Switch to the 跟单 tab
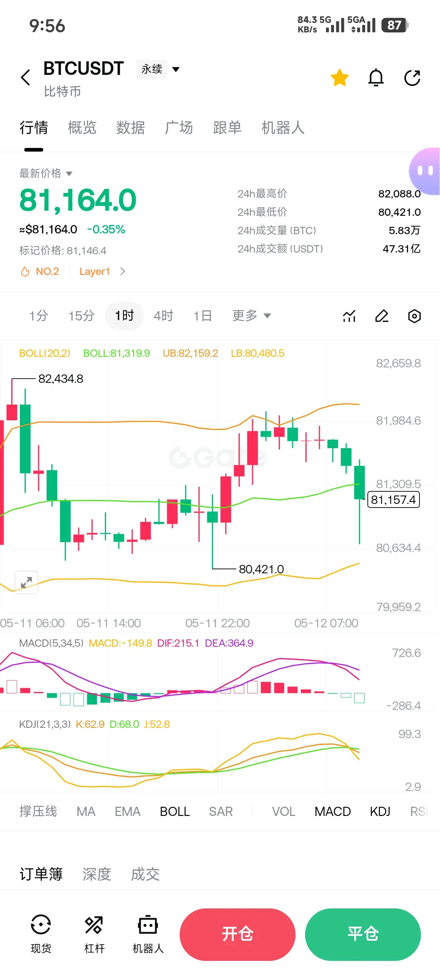440x980 pixels. click(227, 127)
